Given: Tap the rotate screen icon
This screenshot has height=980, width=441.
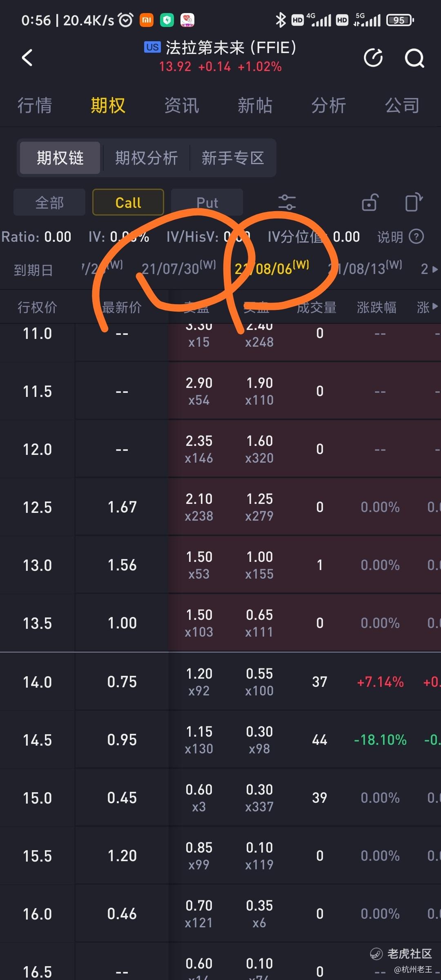Looking at the screenshot, I should click(414, 202).
